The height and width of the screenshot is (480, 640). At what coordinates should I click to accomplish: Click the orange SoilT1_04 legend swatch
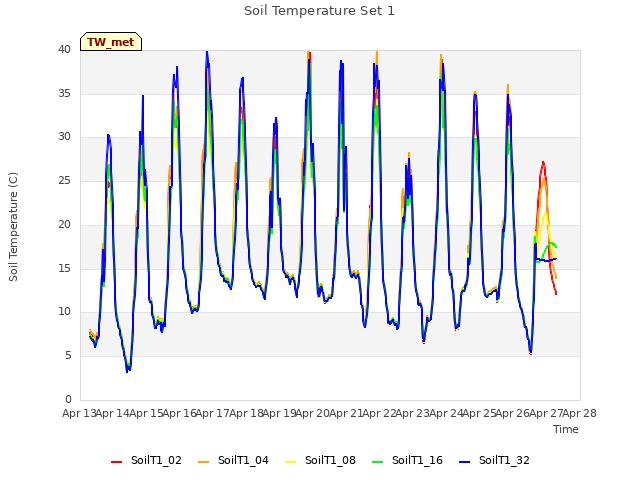(203, 462)
